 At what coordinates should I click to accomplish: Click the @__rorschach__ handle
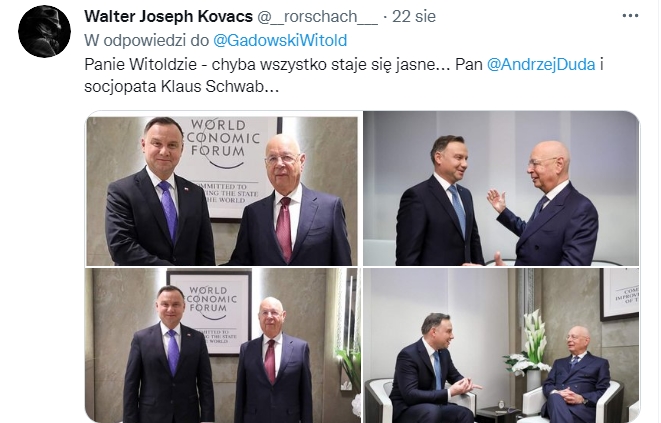pos(317,16)
